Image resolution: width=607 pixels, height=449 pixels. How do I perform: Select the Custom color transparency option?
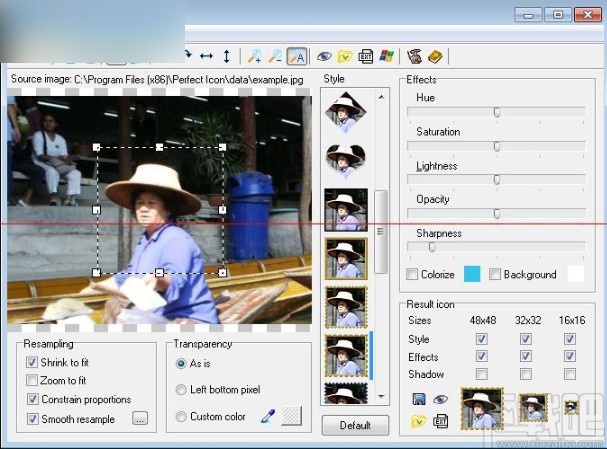coord(181,416)
